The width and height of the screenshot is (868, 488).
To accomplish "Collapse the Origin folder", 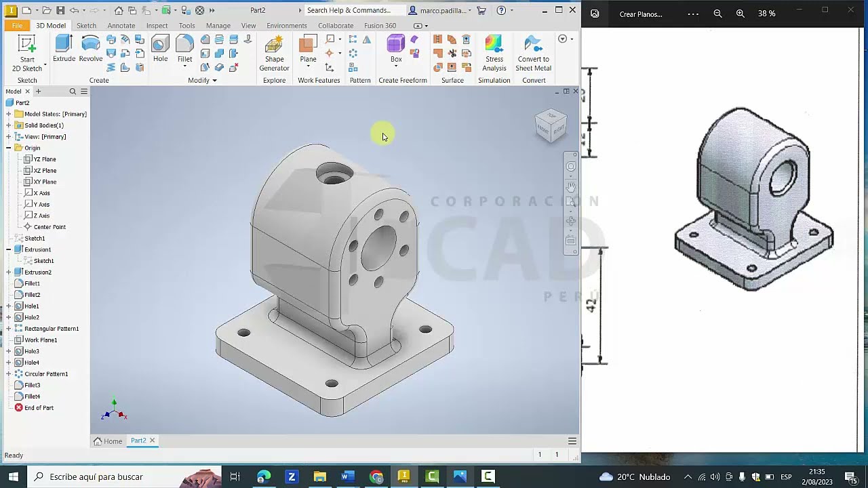I will 9,148.
